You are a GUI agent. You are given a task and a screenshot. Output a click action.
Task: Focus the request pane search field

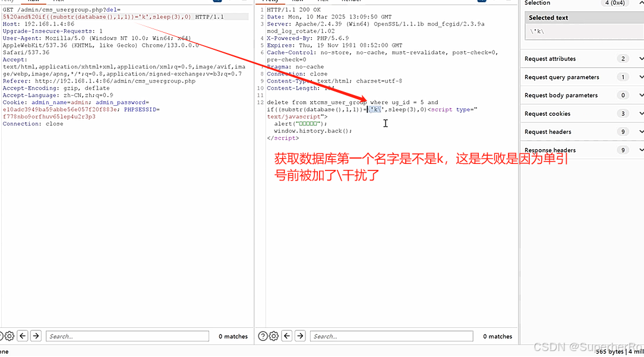tap(127, 336)
